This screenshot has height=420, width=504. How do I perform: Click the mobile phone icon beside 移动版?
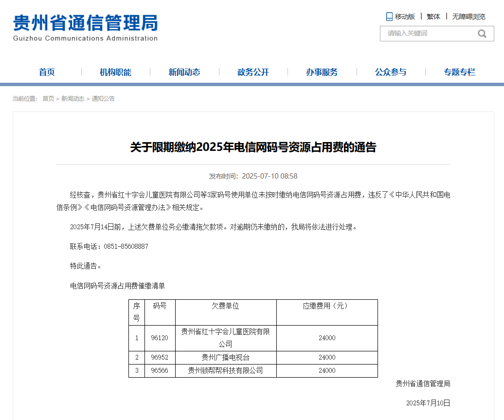tap(389, 17)
